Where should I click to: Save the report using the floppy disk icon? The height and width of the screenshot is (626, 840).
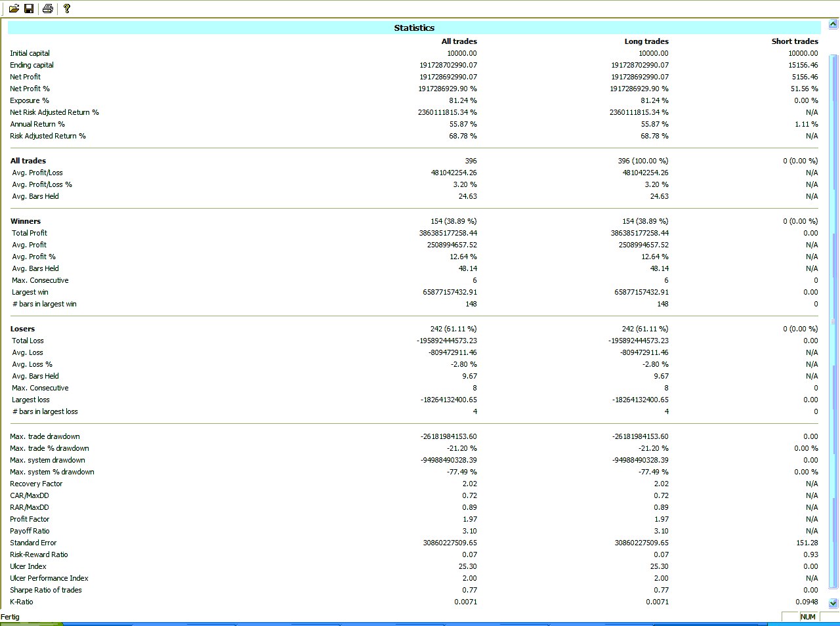(29, 9)
